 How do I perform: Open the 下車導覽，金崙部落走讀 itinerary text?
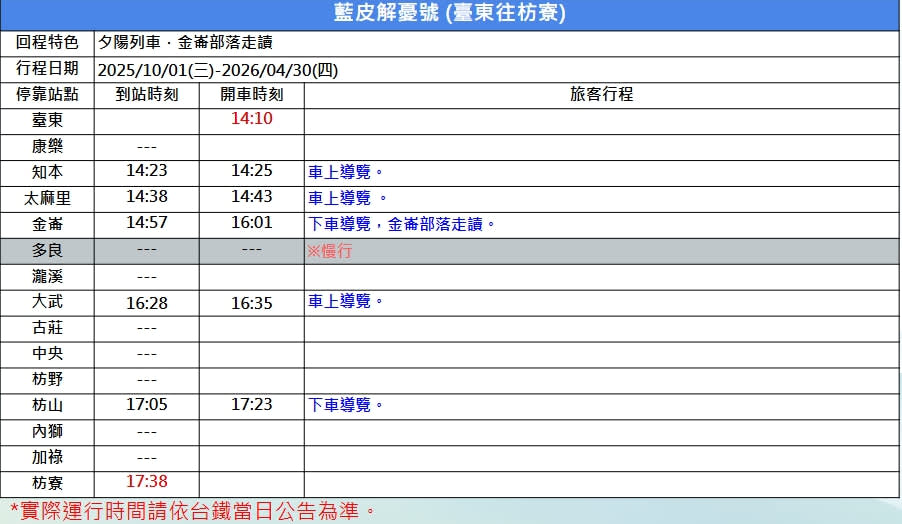(402, 224)
